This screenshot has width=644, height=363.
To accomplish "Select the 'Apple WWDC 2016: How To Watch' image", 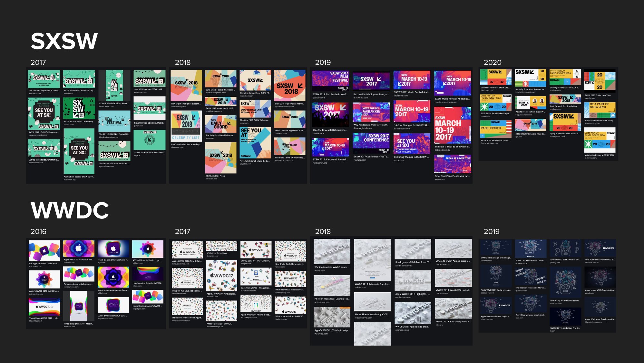I will point(79,249).
